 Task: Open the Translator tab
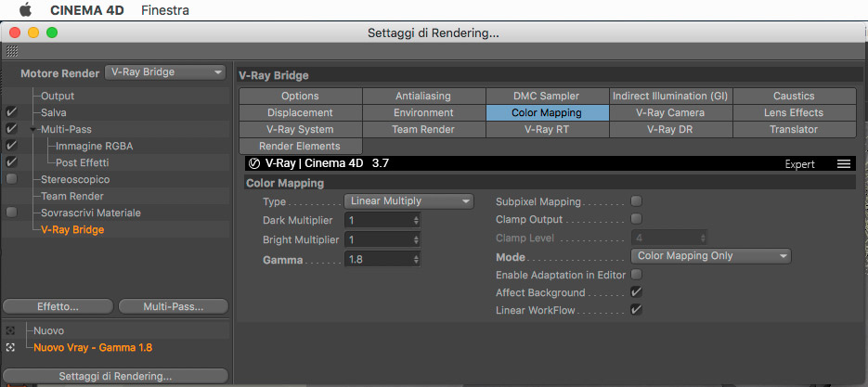(795, 129)
